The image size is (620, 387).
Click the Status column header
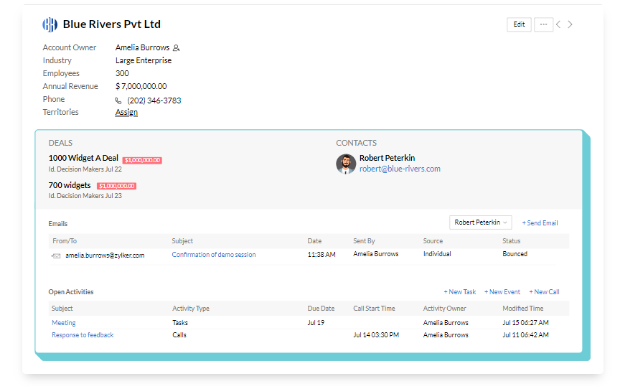point(512,241)
